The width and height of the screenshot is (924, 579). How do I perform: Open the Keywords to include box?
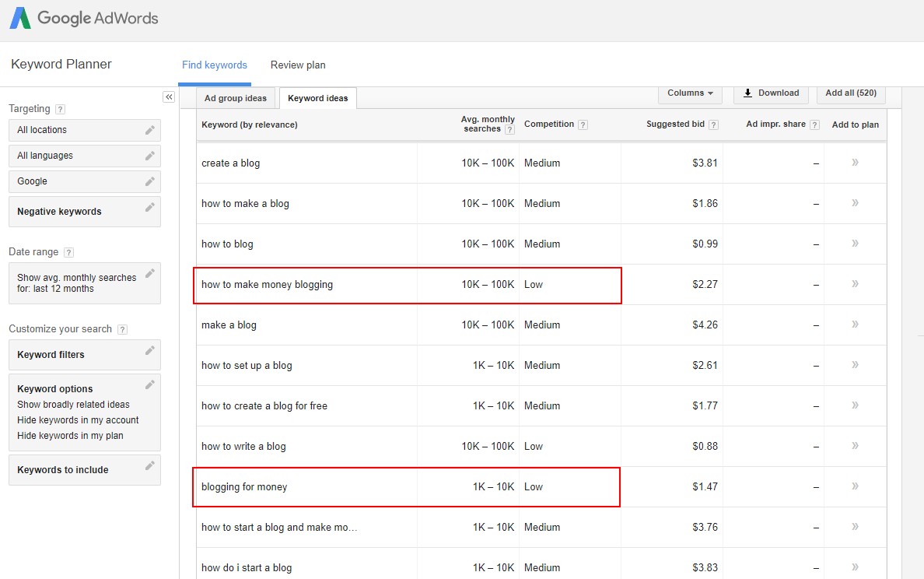click(x=85, y=470)
